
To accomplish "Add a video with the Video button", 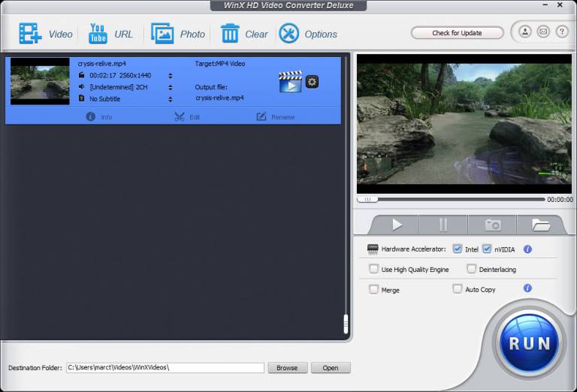I will pyautogui.click(x=45, y=34).
